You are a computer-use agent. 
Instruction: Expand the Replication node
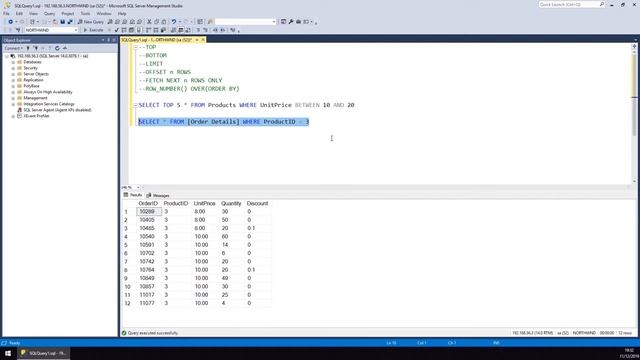coord(13,80)
